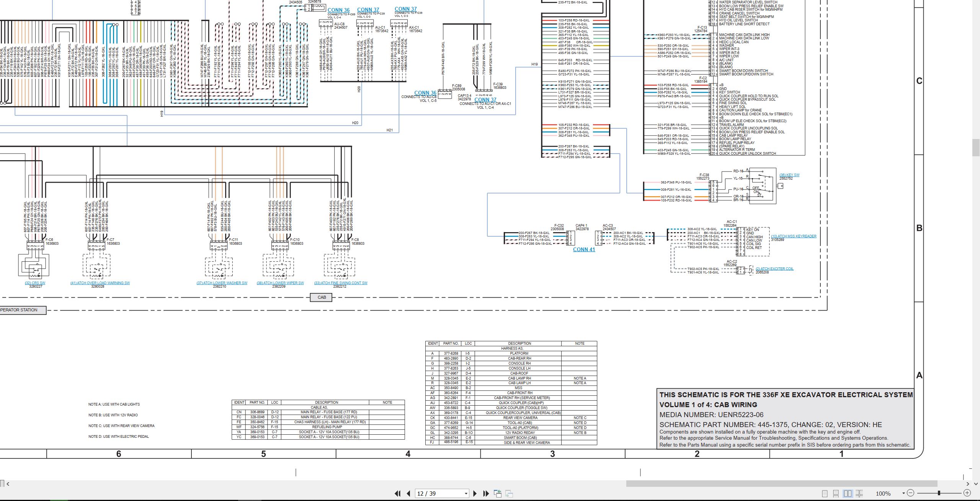Click the horizontal scrollbar right arrow
The width and height of the screenshot is (980, 501).
click(x=967, y=484)
